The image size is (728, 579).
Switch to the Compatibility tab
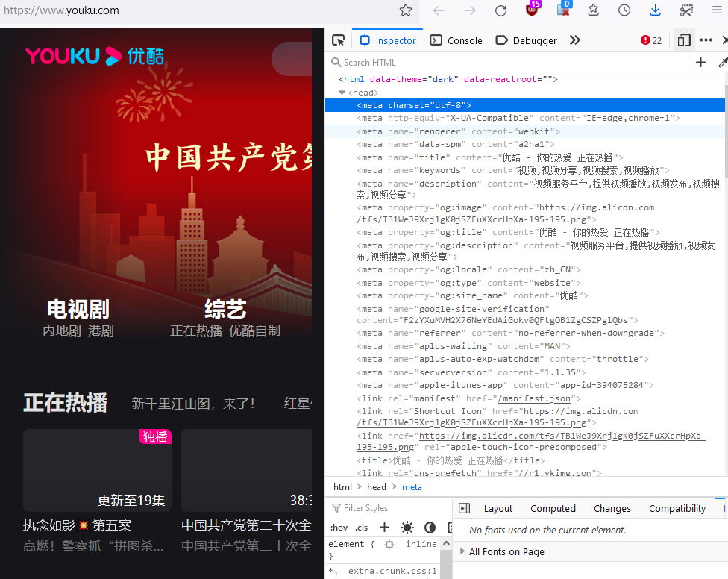pyautogui.click(x=677, y=508)
